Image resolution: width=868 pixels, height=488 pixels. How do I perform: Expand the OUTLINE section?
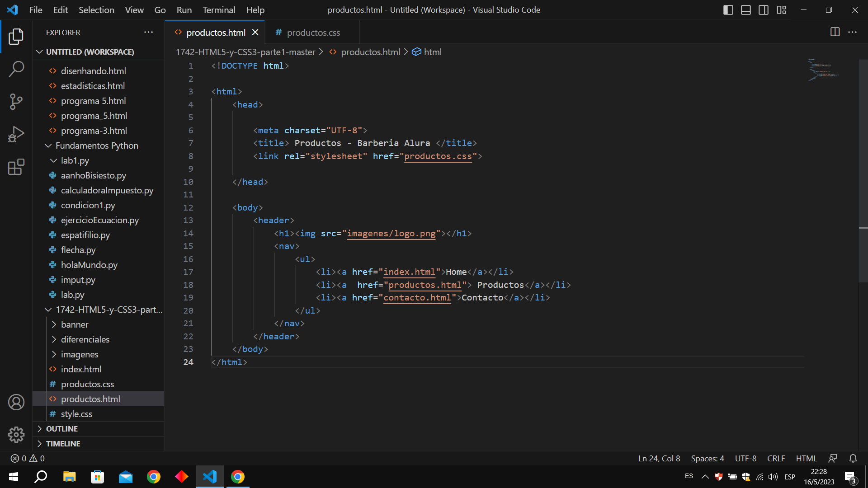coord(99,429)
